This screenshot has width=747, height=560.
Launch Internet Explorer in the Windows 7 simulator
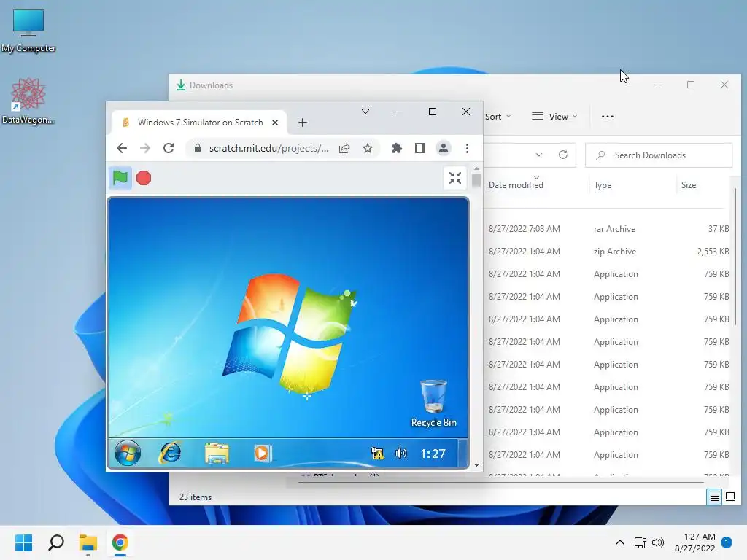point(171,453)
